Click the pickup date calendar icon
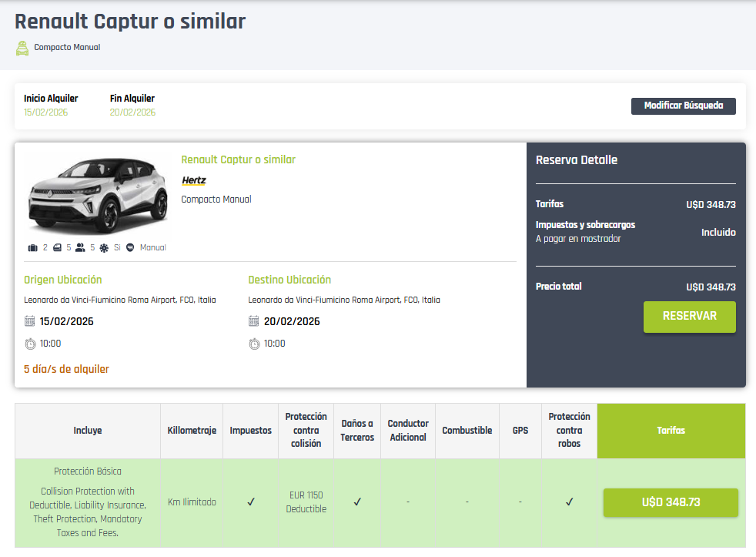The image size is (756, 557). (x=30, y=321)
